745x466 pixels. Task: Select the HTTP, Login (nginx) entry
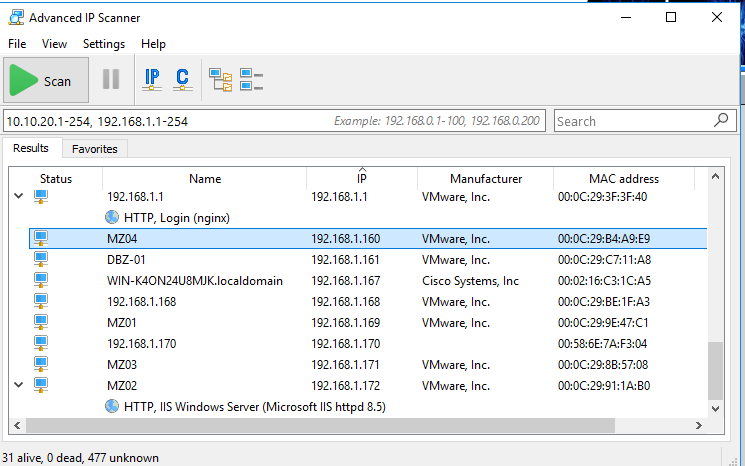click(x=177, y=218)
